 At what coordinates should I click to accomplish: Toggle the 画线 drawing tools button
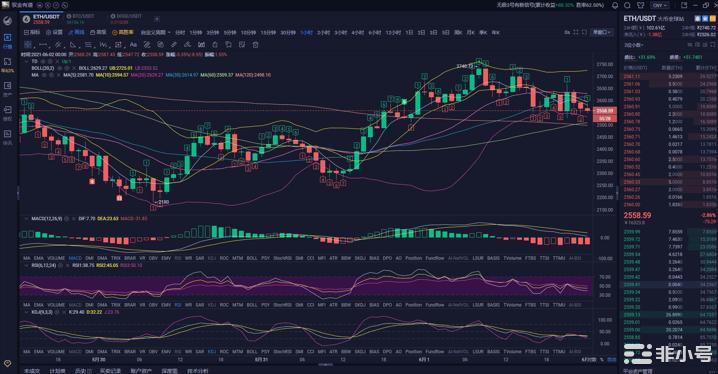pos(76,33)
